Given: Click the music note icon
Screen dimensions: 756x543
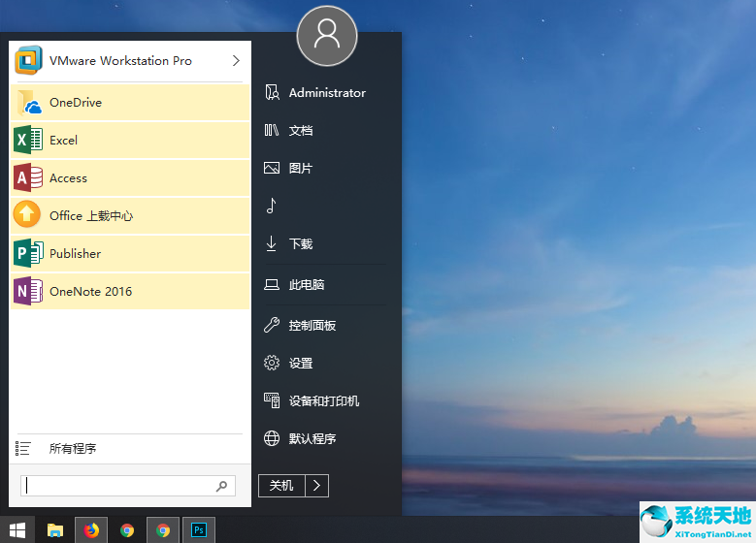Looking at the screenshot, I should tap(272, 206).
